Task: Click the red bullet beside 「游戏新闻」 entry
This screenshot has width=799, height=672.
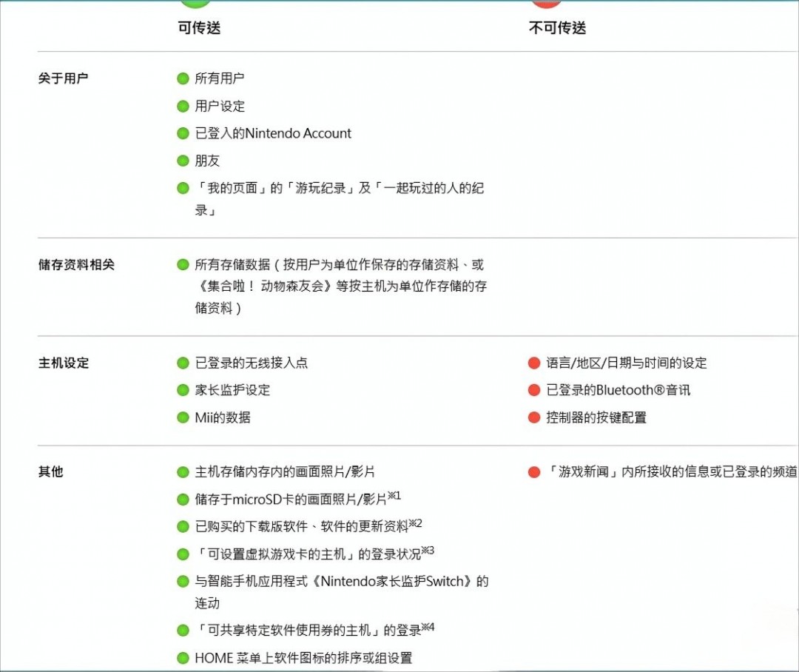Action: coord(533,472)
